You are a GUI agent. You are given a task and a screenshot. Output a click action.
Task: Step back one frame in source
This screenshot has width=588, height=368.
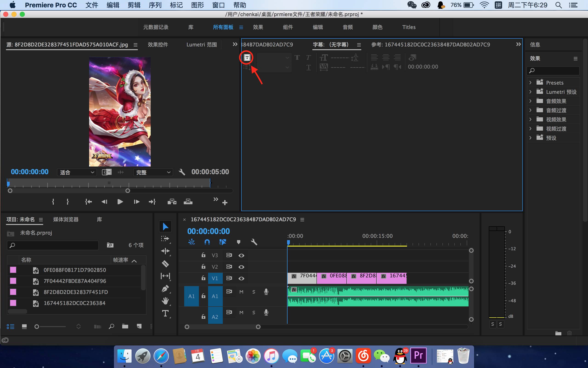tap(104, 202)
